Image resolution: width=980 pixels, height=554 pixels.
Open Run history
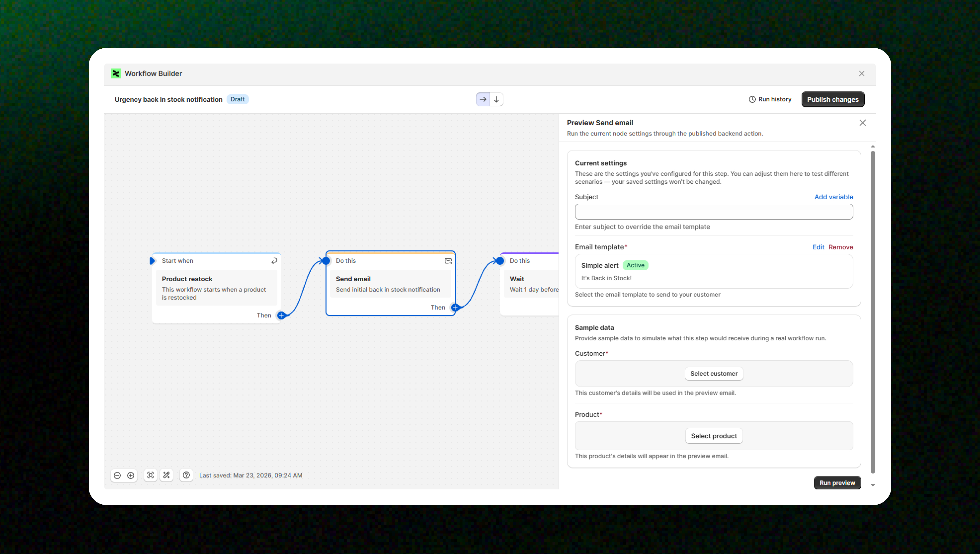tap(770, 99)
